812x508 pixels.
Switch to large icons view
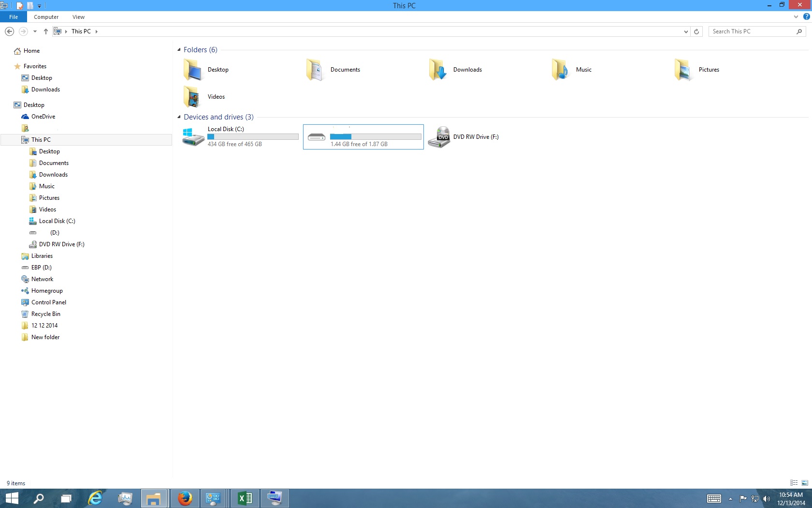point(805,483)
